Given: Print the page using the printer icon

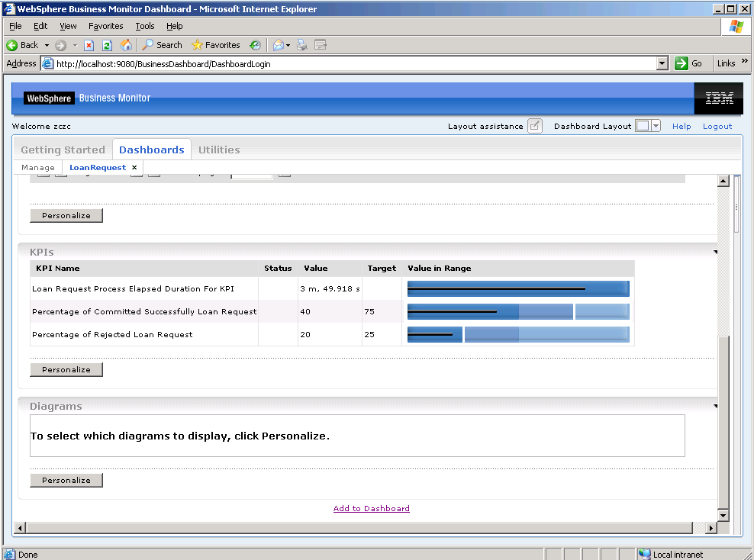Looking at the screenshot, I should pos(302,45).
